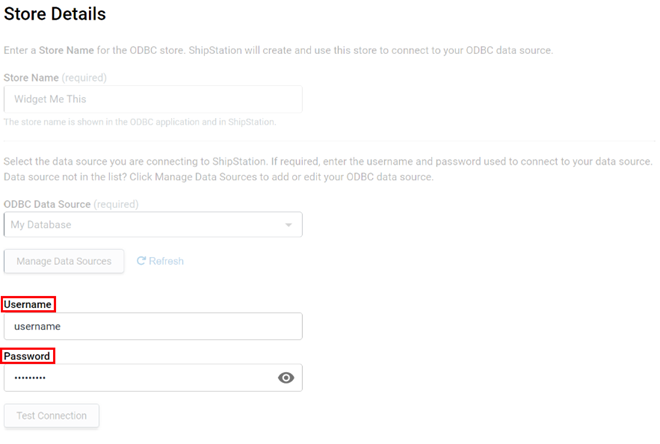660x444 pixels.
Task: Reveal the password with the eye icon
Action: coord(286,378)
